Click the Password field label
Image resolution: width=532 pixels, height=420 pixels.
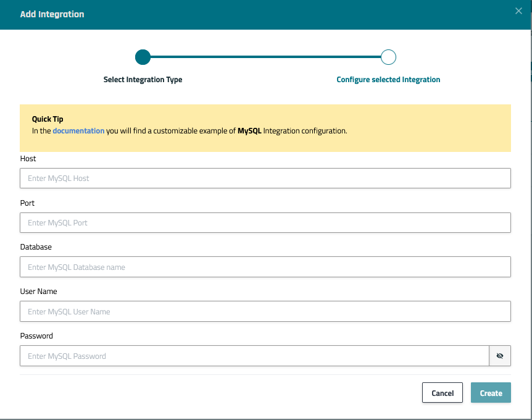pos(36,336)
